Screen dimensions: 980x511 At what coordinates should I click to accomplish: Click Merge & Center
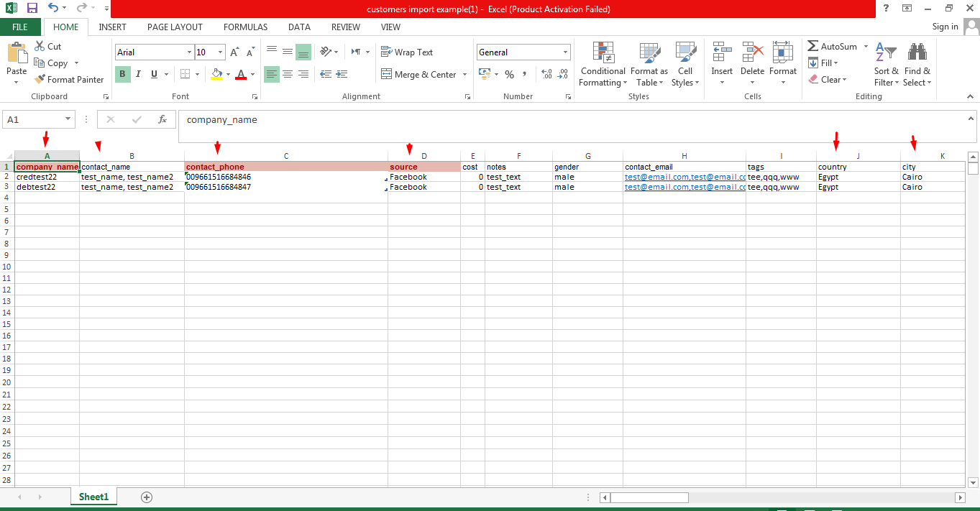[419, 75]
